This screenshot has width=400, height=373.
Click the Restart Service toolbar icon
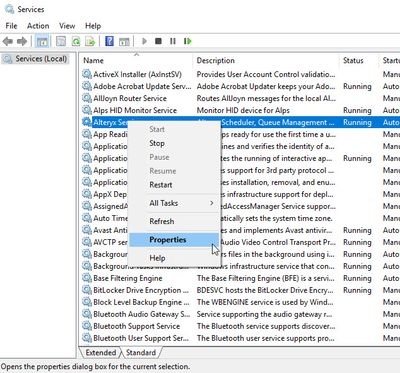point(188,41)
